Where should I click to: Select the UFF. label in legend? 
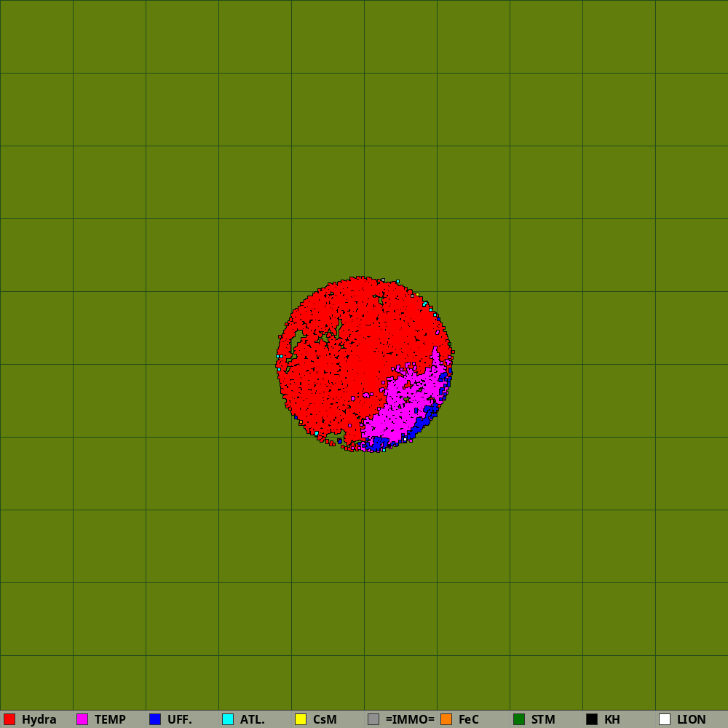click(180, 720)
